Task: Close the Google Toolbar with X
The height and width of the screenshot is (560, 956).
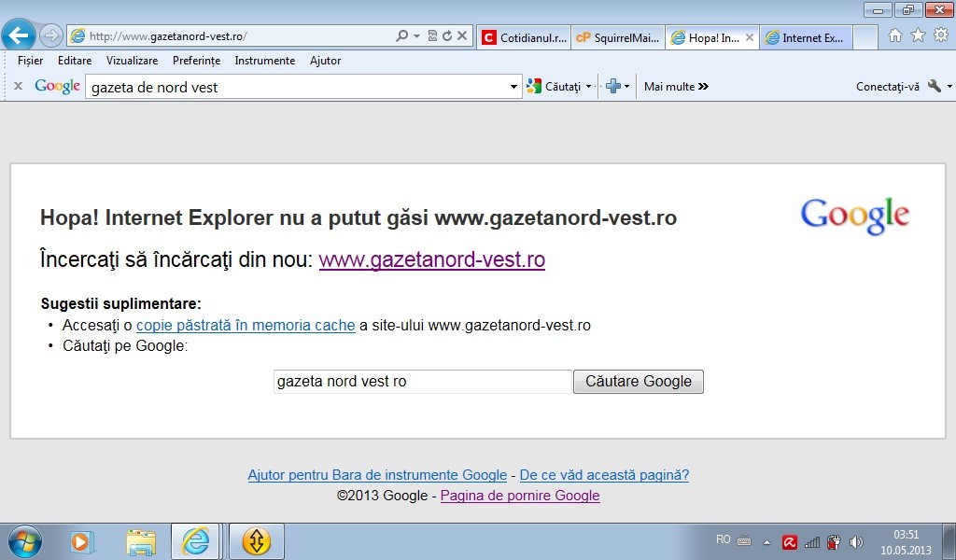Action: tap(19, 87)
